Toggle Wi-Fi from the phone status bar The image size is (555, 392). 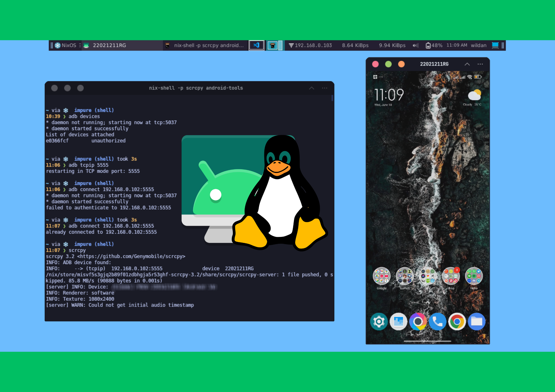click(x=469, y=77)
